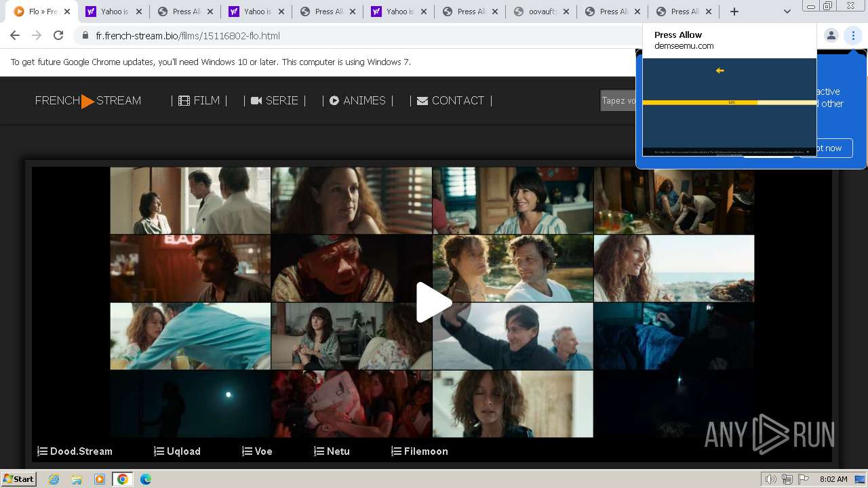Click the Action Center flag tray icon
This screenshot has width=868, height=488.
tap(804, 479)
